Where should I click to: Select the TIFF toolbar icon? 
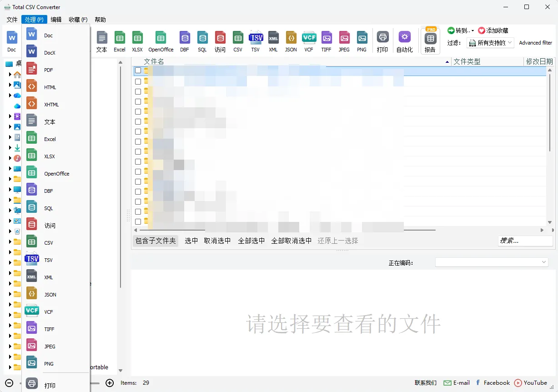pos(327,37)
